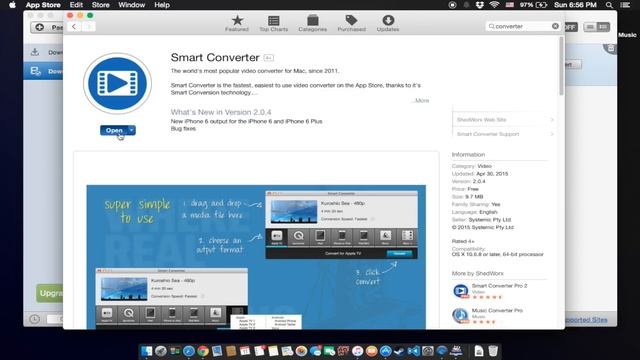Image resolution: width=640 pixels, height=360 pixels.
Task: Toggle the OFF switch in the background window
Action: pos(571,27)
